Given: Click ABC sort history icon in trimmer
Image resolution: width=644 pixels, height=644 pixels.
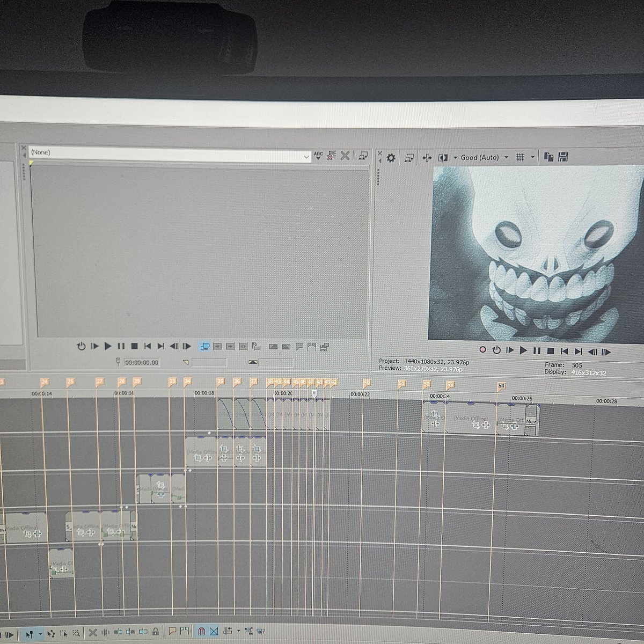Looking at the screenshot, I should click(318, 156).
